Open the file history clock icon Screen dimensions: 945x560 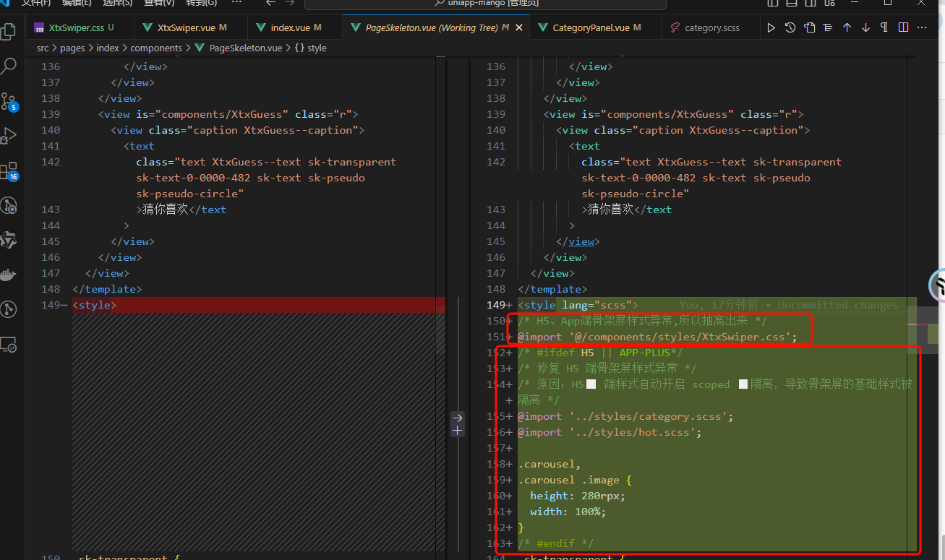click(790, 27)
